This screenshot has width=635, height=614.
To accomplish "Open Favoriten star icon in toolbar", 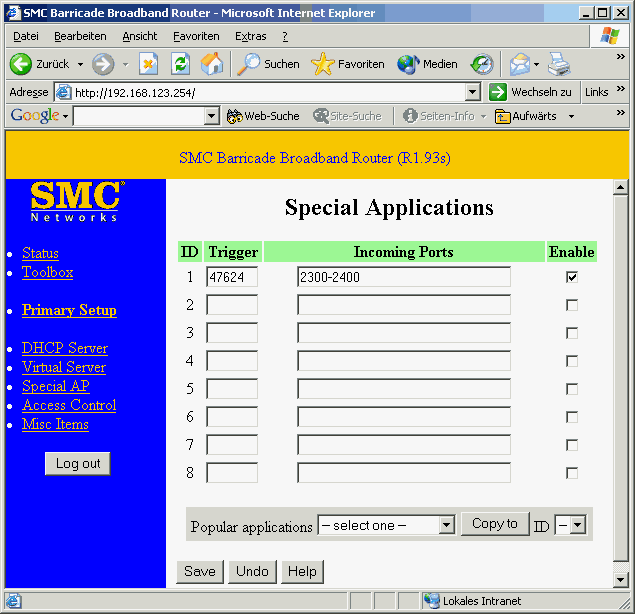I will click(x=323, y=64).
